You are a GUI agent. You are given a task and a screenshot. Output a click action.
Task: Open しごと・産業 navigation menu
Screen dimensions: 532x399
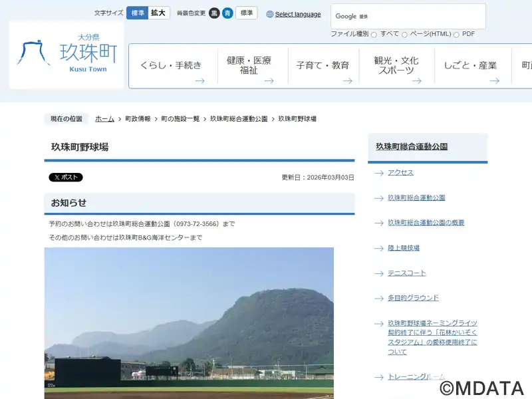tap(473, 66)
